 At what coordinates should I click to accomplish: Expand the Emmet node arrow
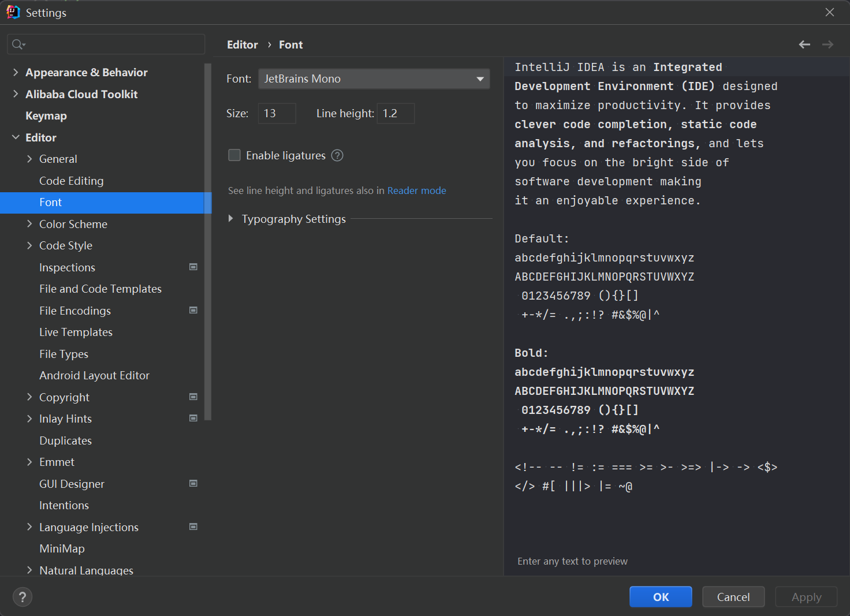[29, 462]
